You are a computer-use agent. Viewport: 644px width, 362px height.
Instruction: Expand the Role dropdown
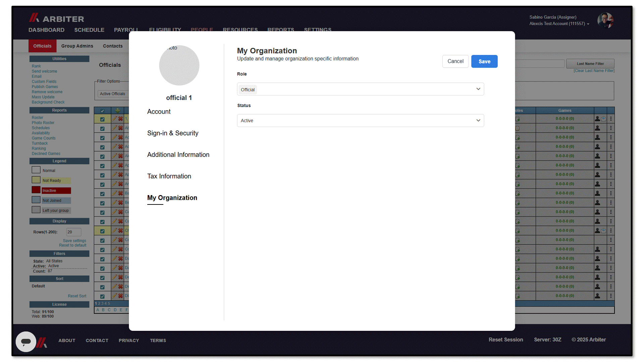click(360, 89)
